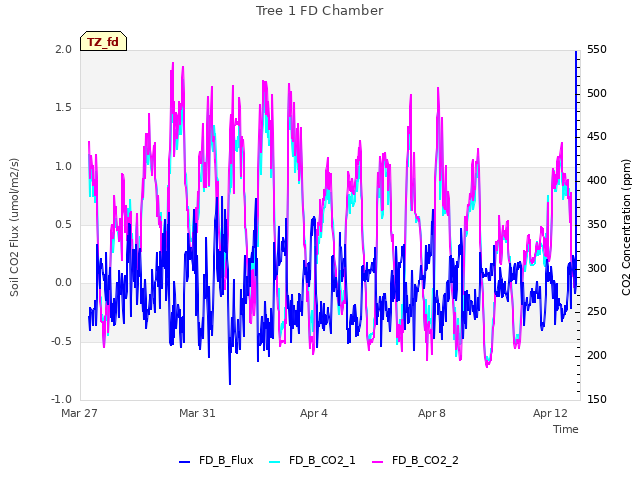Viewport: 640px width, 480px height.
Task: Click the 0.5 left axis tick label
Action: (63, 224)
